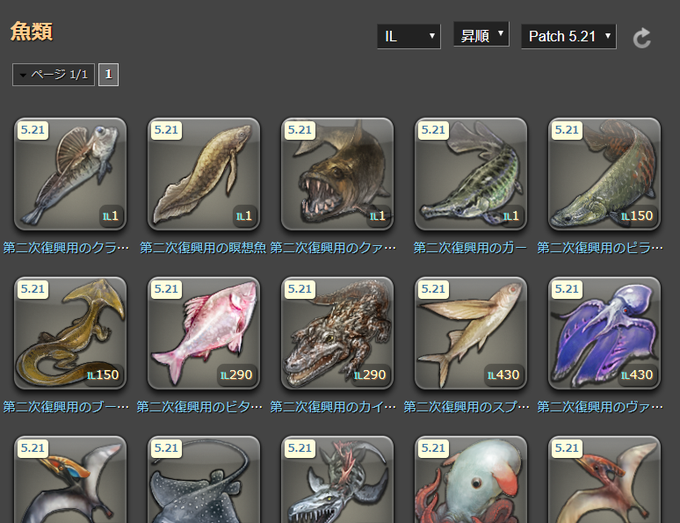The height and width of the screenshot is (523, 680).
Task: Open the pale octopus creature icon
Action: click(x=471, y=480)
